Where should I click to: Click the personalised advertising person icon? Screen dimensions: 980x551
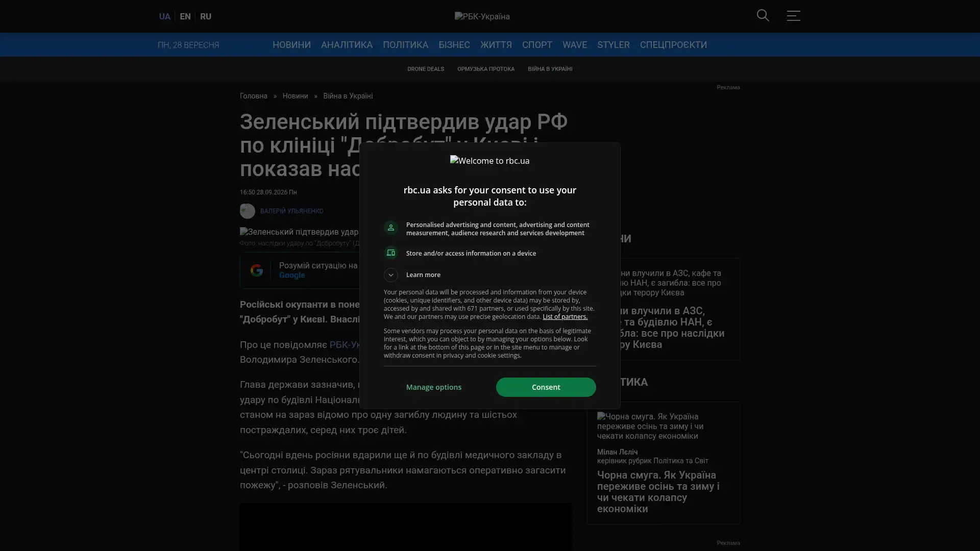click(x=390, y=228)
